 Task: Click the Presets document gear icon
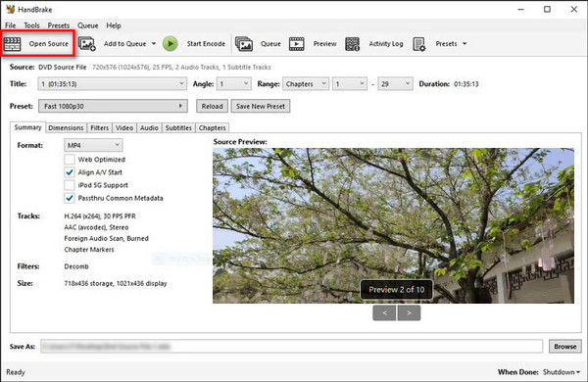coord(418,44)
